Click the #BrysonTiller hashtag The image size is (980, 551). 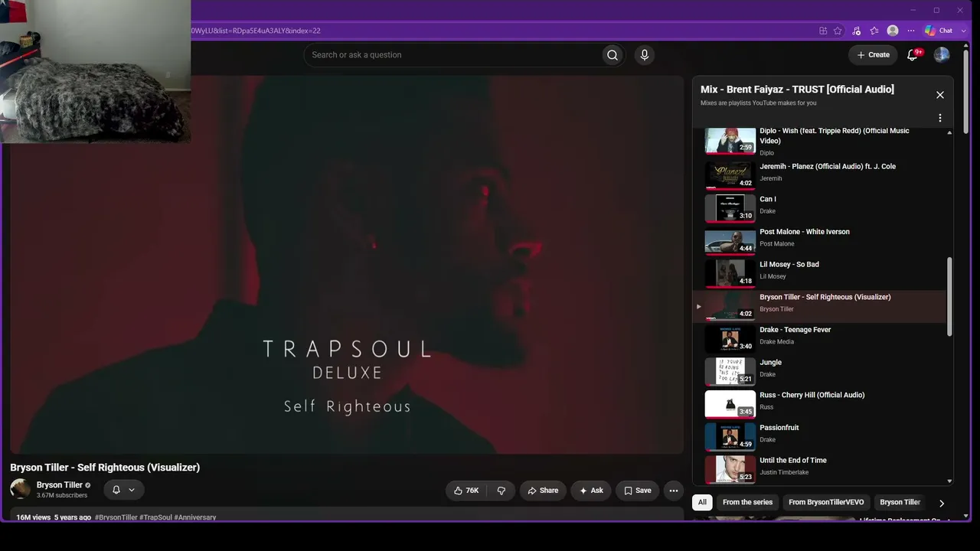tap(116, 517)
